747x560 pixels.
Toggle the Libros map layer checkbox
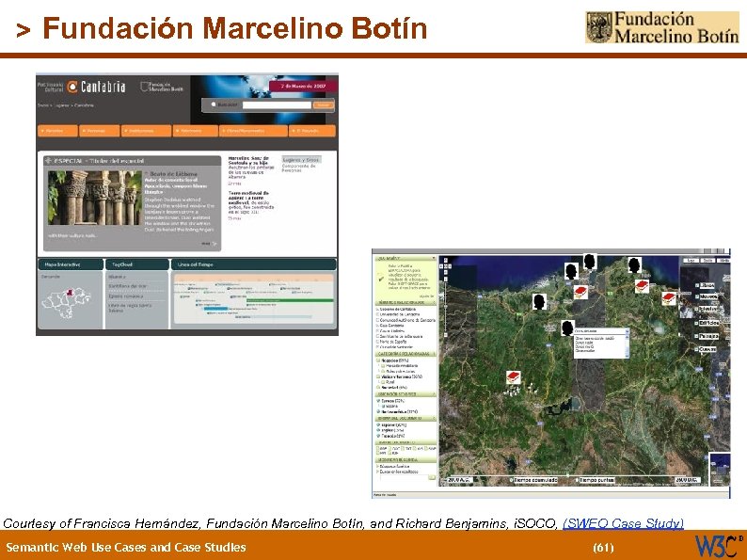[x=696, y=285]
